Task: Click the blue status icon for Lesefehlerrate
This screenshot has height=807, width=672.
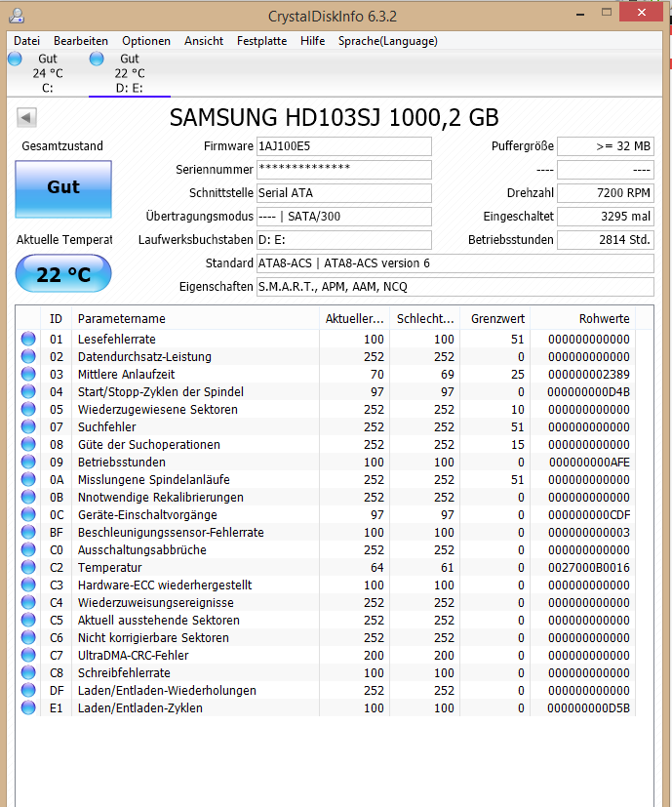Action: tap(28, 339)
